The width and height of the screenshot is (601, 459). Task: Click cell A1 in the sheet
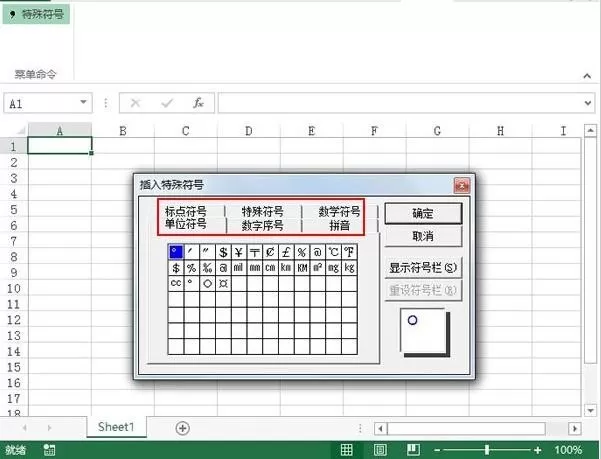pyautogui.click(x=60, y=146)
